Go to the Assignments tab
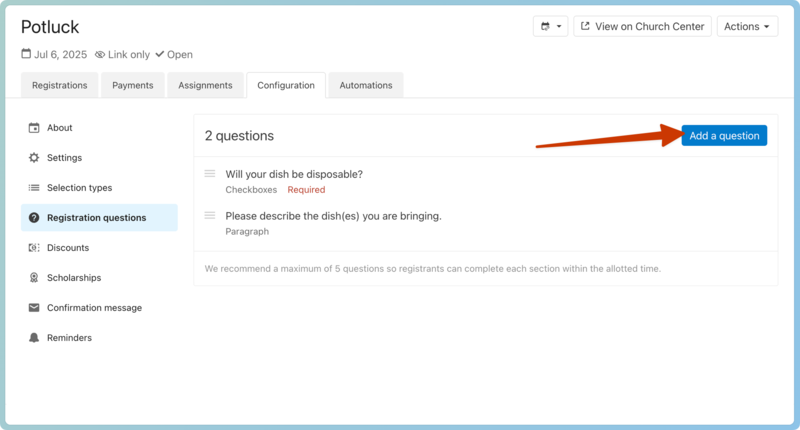Image resolution: width=800 pixels, height=430 pixels. 205,86
